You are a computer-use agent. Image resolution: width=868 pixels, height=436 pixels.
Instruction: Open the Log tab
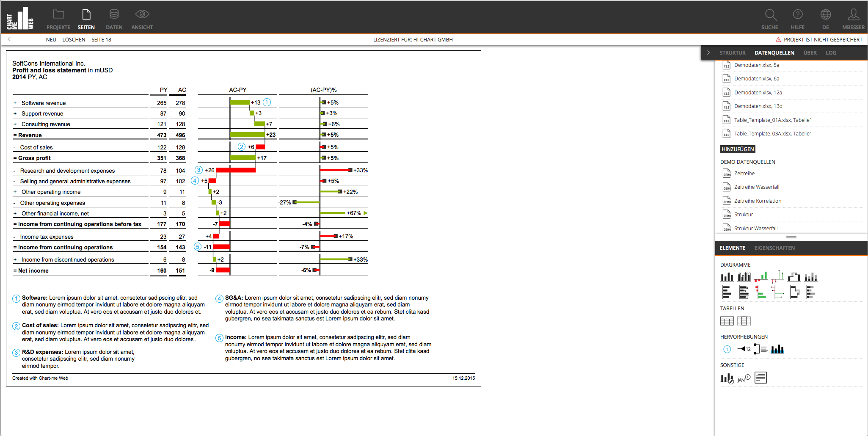point(831,53)
